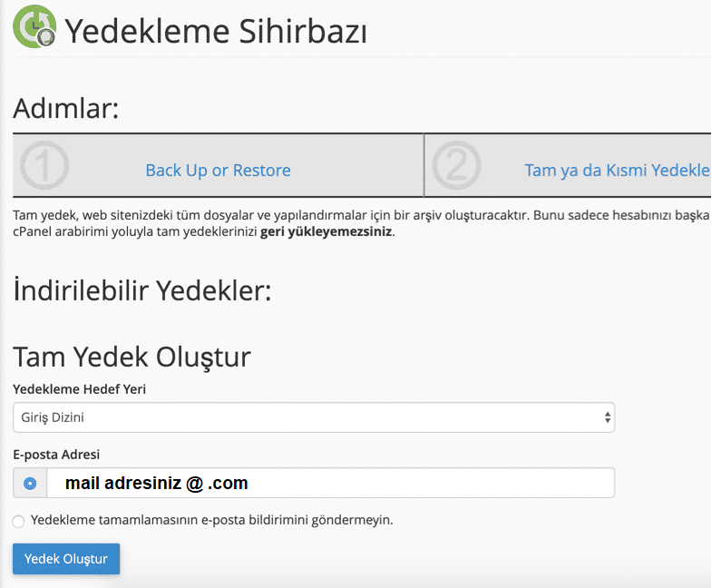Click the up-down arrows of the destination select

click(607, 417)
